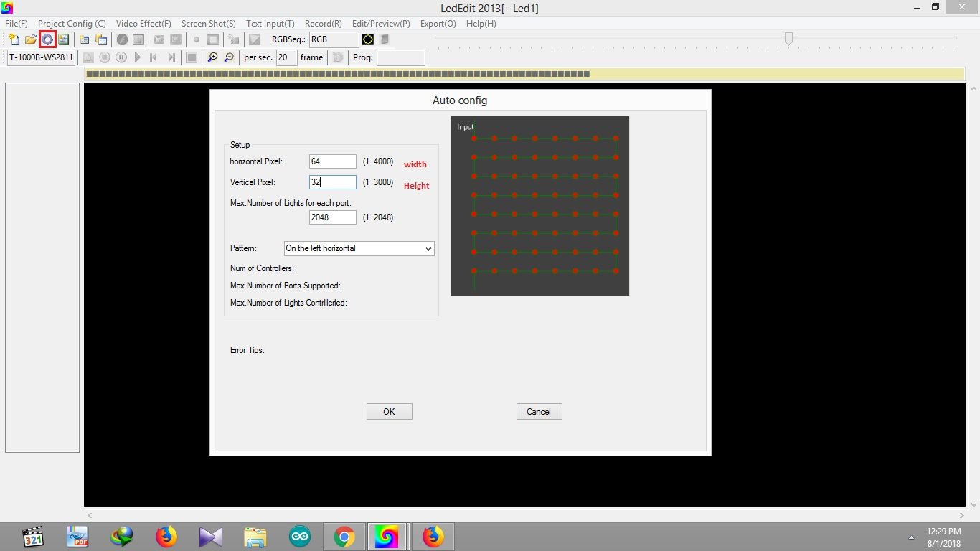Viewport: 980px width, 551px height.
Task: Open the Project Config menu
Action: click(72, 23)
